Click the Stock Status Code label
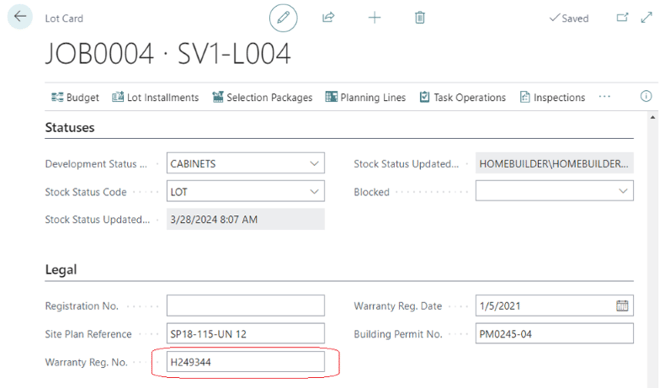 coord(86,192)
